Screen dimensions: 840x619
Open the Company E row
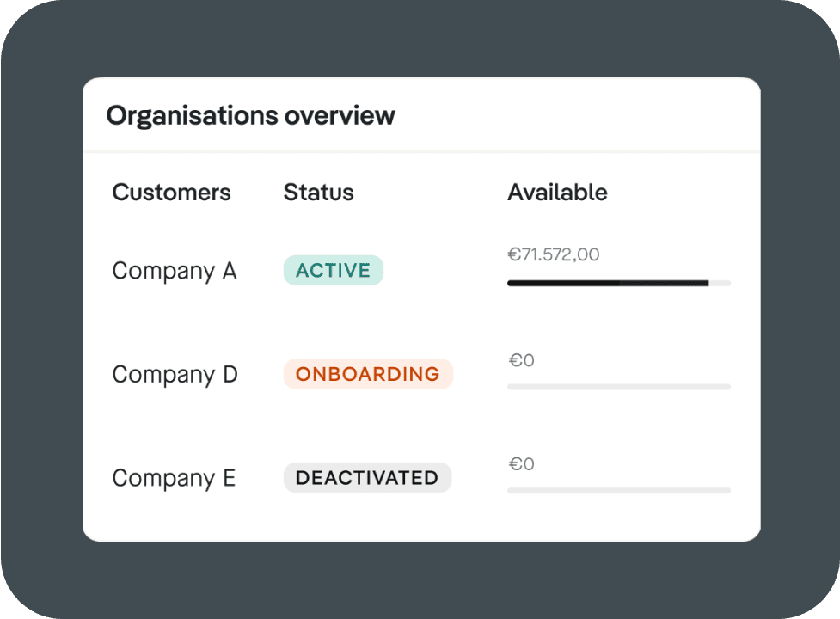[x=421, y=477]
